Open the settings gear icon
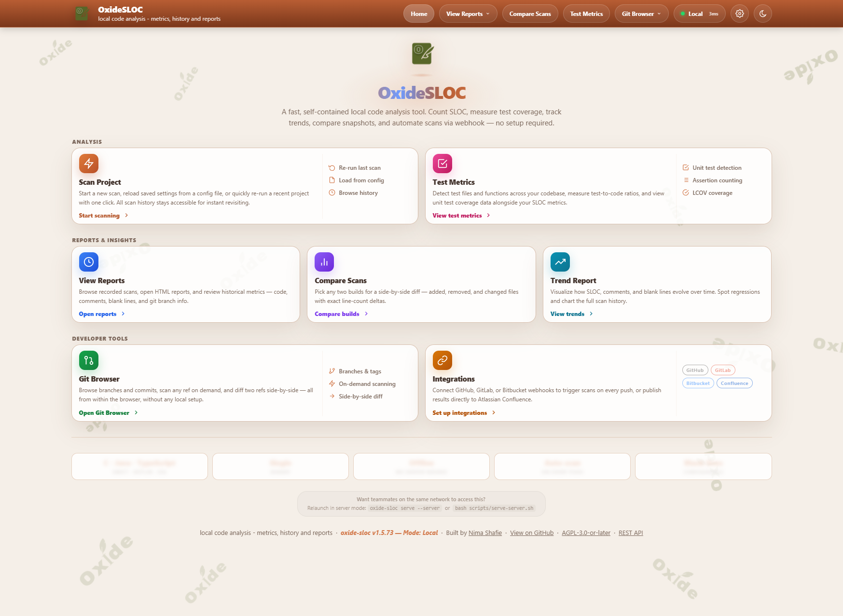843x616 pixels. [739, 14]
